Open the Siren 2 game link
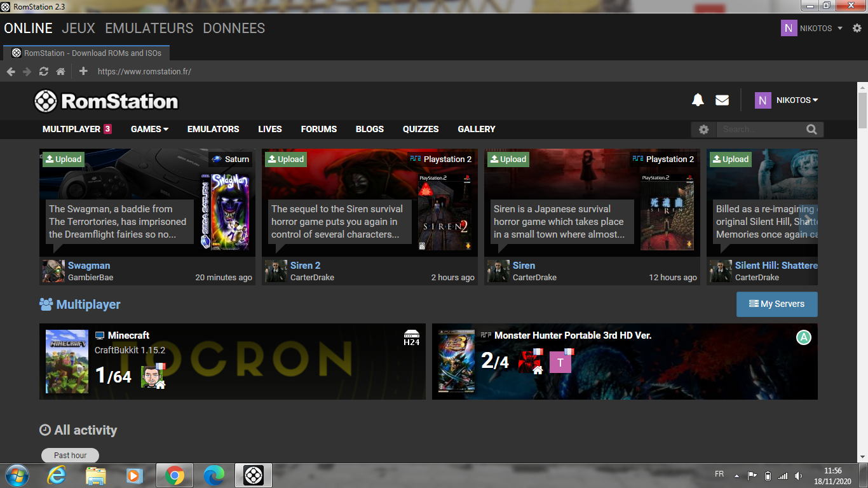The width and height of the screenshot is (868, 488). [306, 266]
